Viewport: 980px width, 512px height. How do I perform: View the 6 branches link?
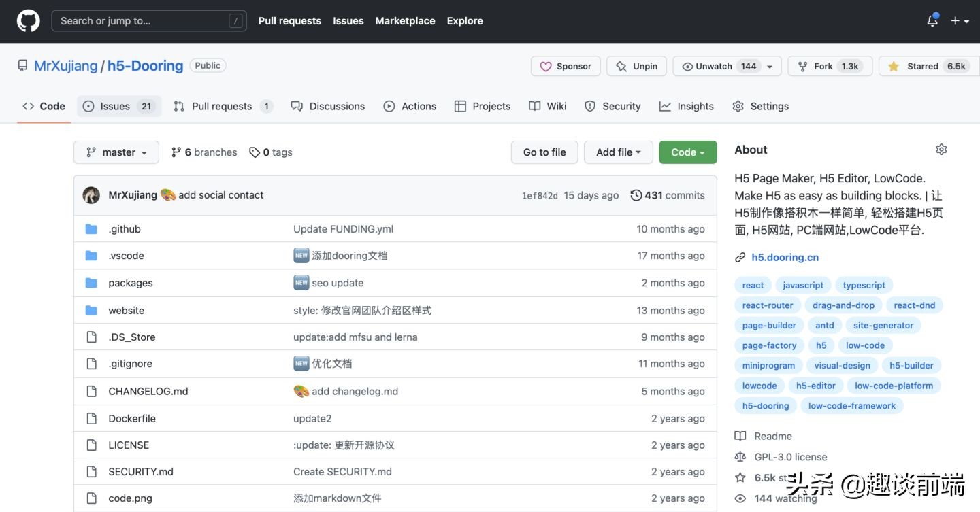click(x=204, y=152)
